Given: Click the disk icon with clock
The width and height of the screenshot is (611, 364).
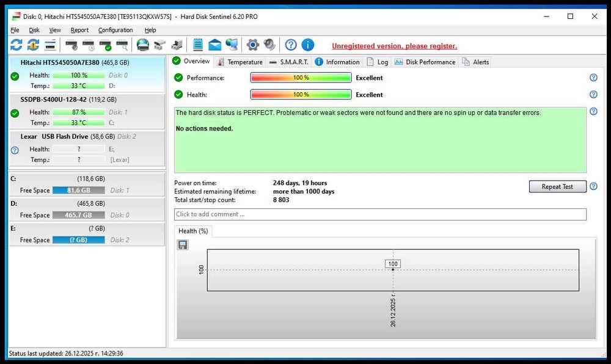Looking at the screenshot, I should (x=89, y=45).
